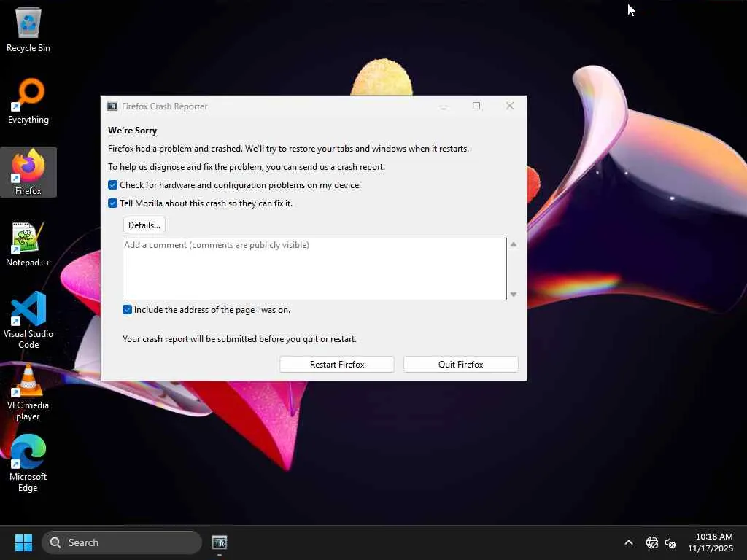Minimize the Firefox Crash Reporter window
Screen dimensions: 747x560
pos(444,106)
